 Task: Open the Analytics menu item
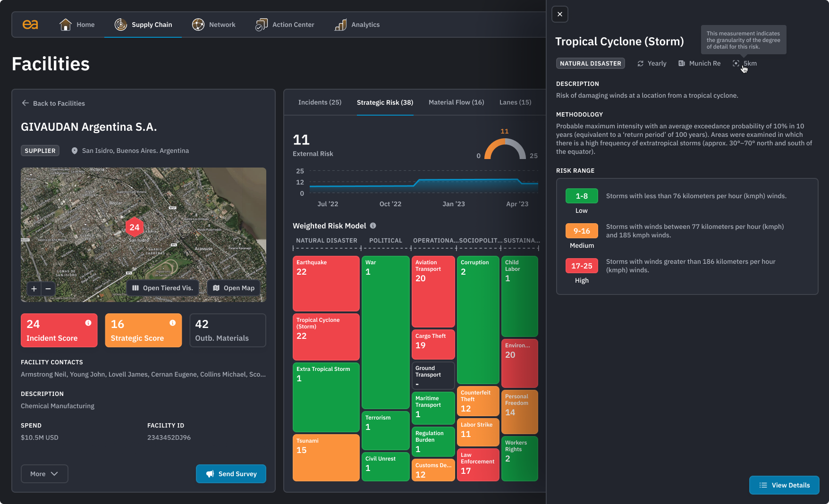click(357, 25)
